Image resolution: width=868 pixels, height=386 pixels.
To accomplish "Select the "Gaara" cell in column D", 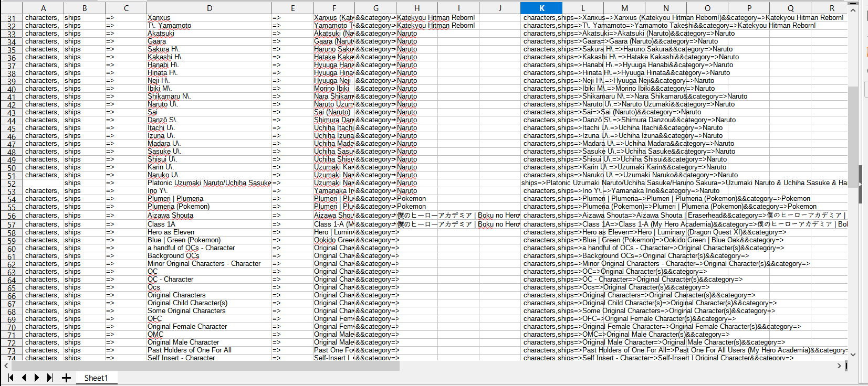I will (210, 41).
